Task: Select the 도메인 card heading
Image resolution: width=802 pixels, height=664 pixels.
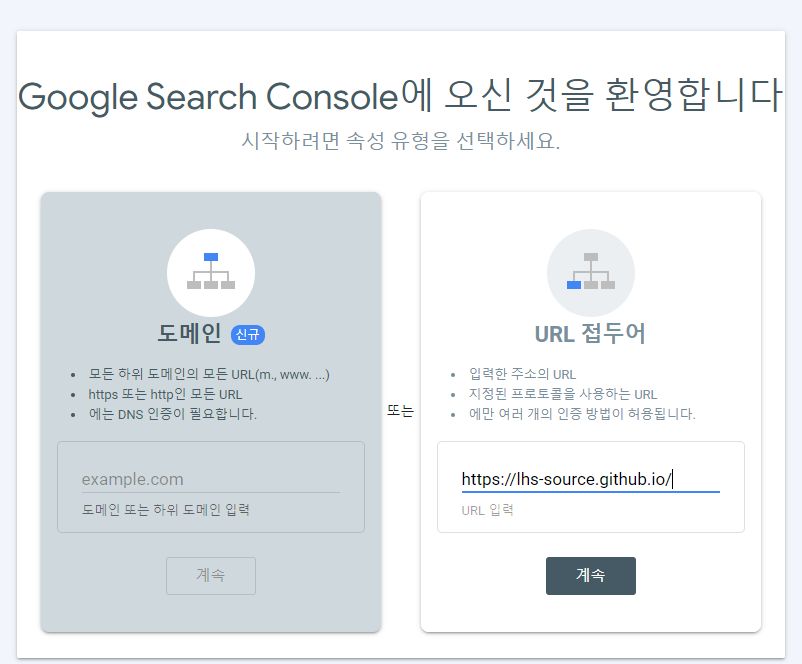Action: point(189,333)
